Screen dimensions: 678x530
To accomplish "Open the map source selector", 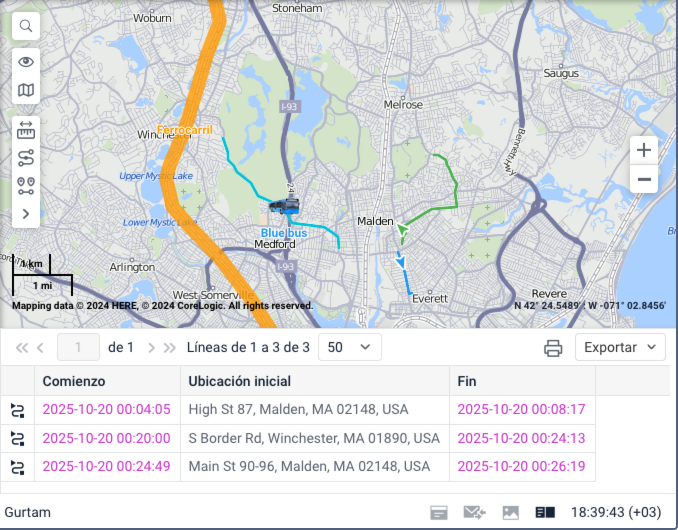I will (26, 91).
